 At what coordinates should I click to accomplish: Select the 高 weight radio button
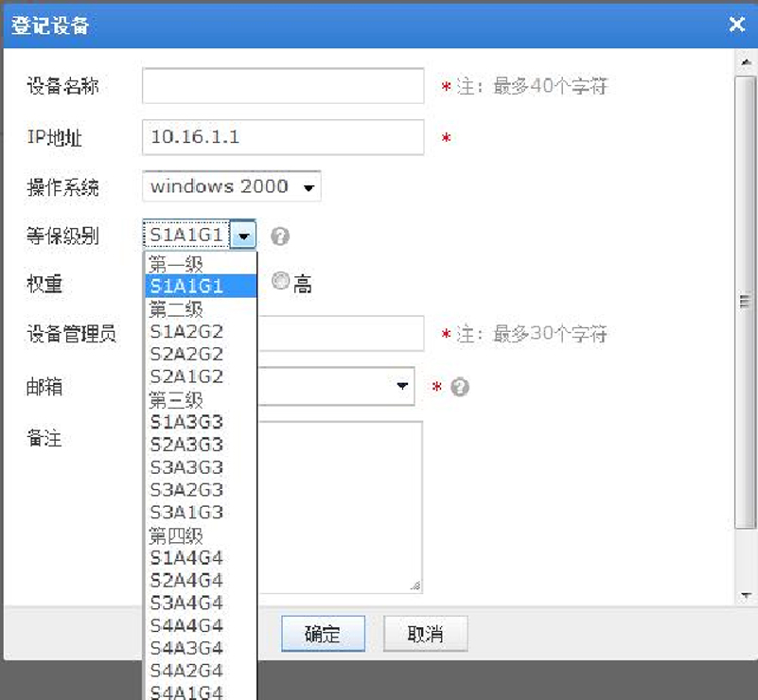coord(280,281)
